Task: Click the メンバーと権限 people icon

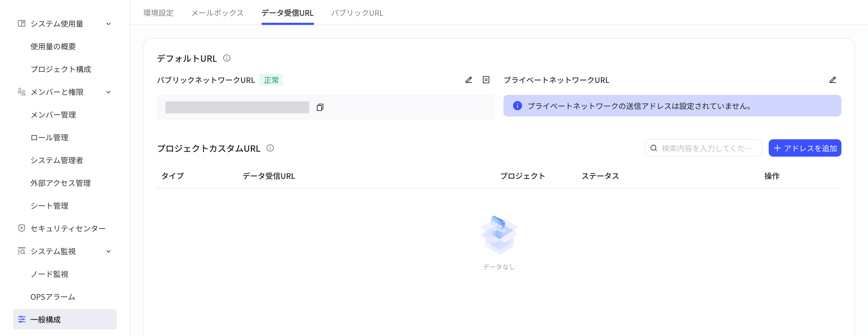Action: pos(22,92)
